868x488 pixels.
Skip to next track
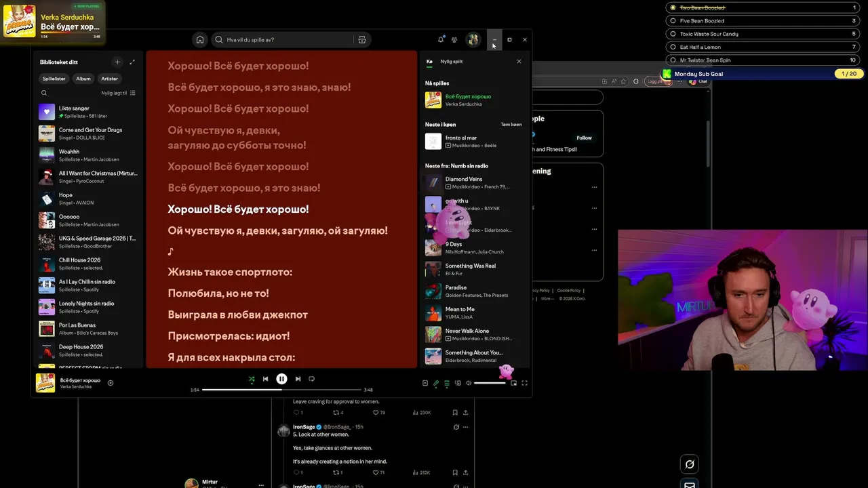point(298,379)
